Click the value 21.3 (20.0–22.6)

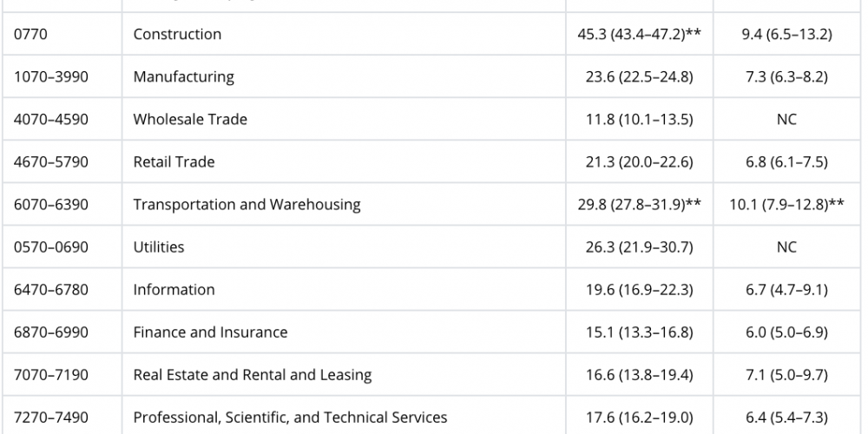pyautogui.click(x=639, y=162)
